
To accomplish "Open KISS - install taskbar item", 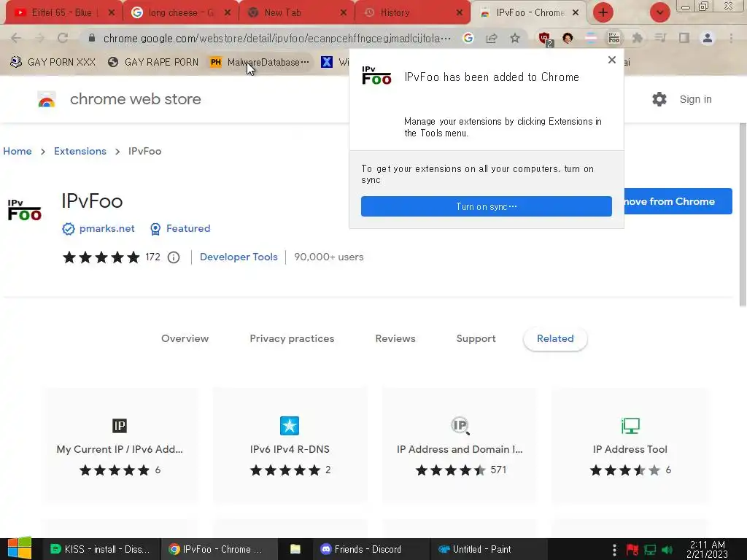I will 99,549.
